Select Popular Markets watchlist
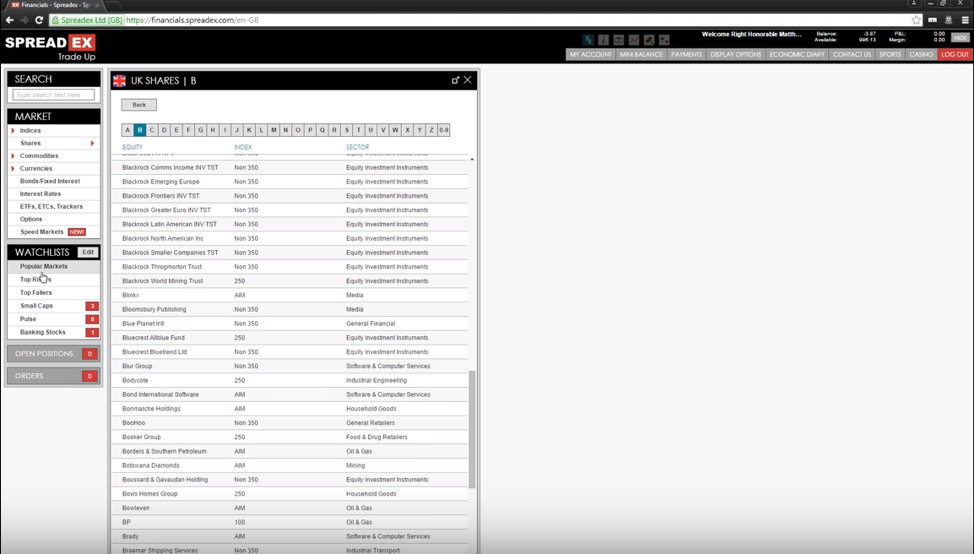Image resolution: width=974 pixels, height=554 pixels. click(x=53, y=266)
